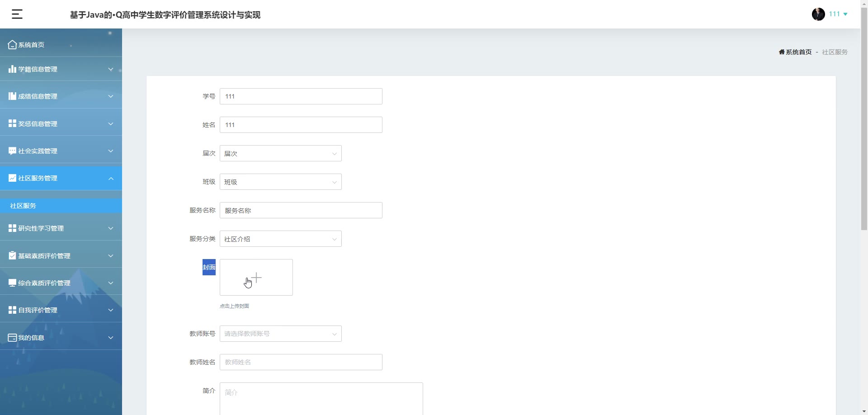Click the plus icon to upload cover

[256, 277]
